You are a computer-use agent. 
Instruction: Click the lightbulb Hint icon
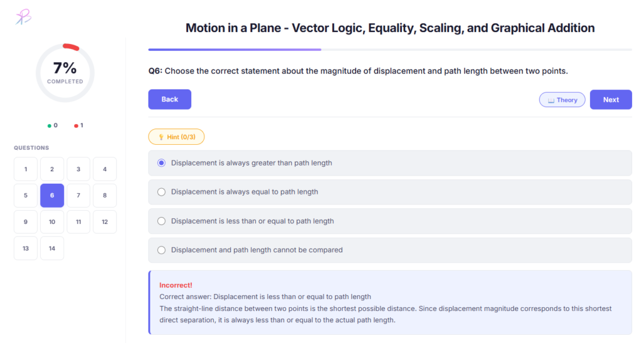pos(159,137)
